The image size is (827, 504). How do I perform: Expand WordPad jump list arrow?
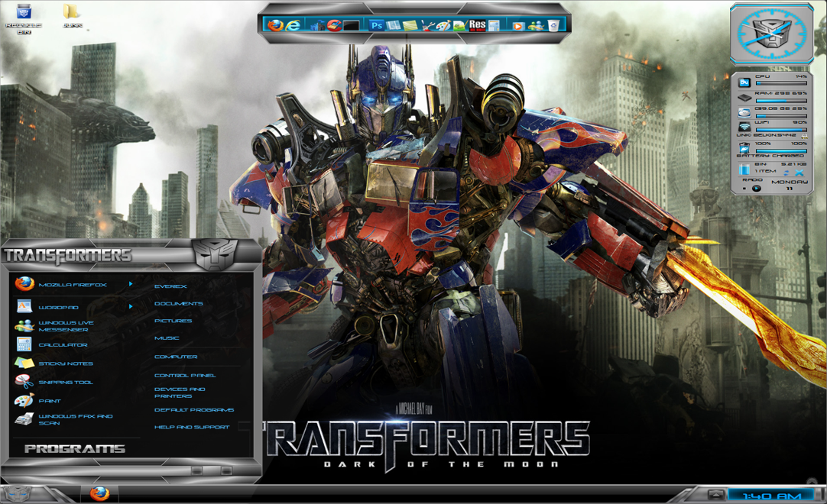131,306
